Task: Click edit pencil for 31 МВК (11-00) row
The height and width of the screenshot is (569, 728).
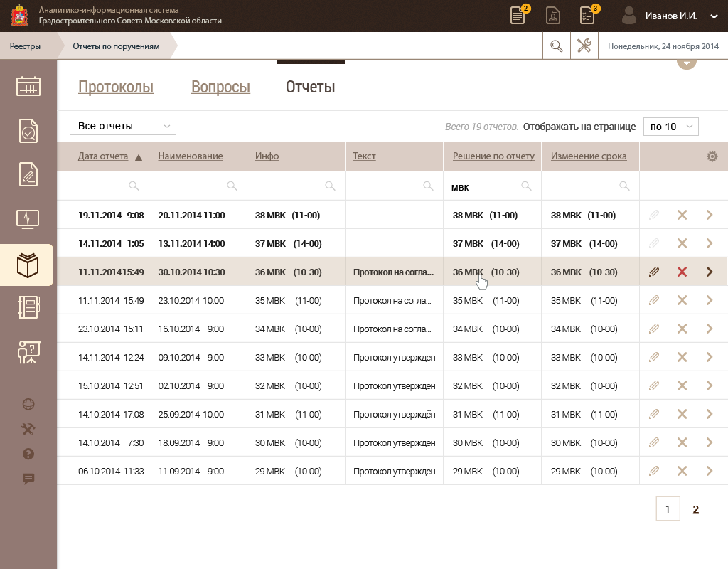Action: pyautogui.click(x=654, y=414)
